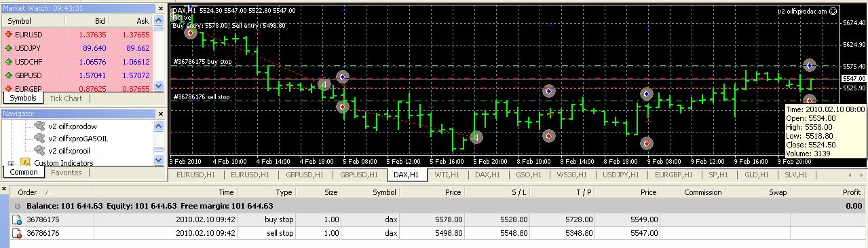The width and height of the screenshot is (868, 248).
Task: Click the Custom Indicators folder icon
Action: click(x=25, y=163)
